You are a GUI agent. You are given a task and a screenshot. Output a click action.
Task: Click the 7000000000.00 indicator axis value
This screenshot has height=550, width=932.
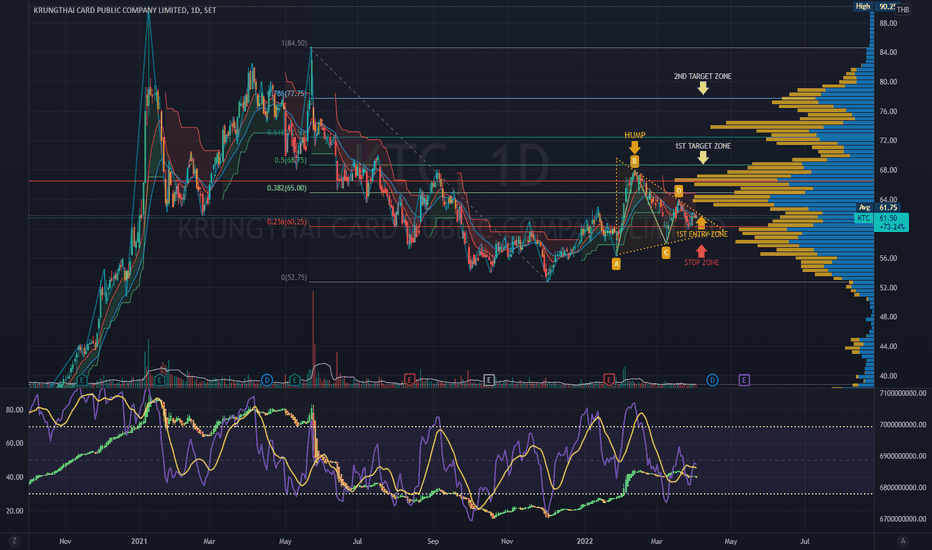902,425
